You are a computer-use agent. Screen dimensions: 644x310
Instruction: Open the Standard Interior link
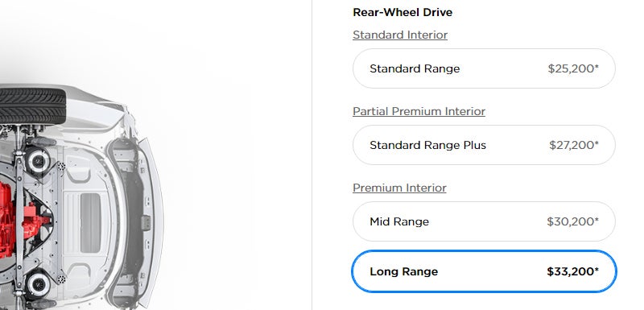pos(400,35)
